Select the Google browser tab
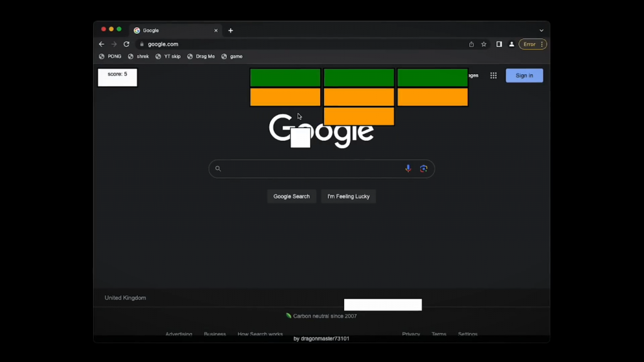The image size is (644, 362). pyautogui.click(x=175, y=30)
